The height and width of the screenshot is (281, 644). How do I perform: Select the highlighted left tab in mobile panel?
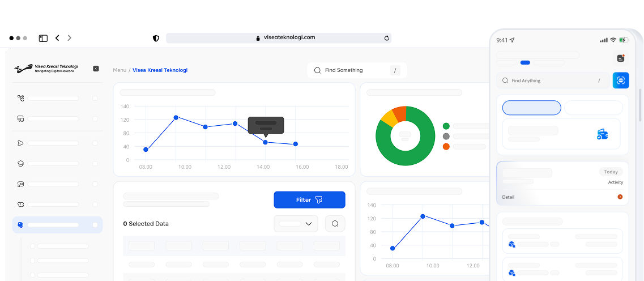(x=531, y=108)
